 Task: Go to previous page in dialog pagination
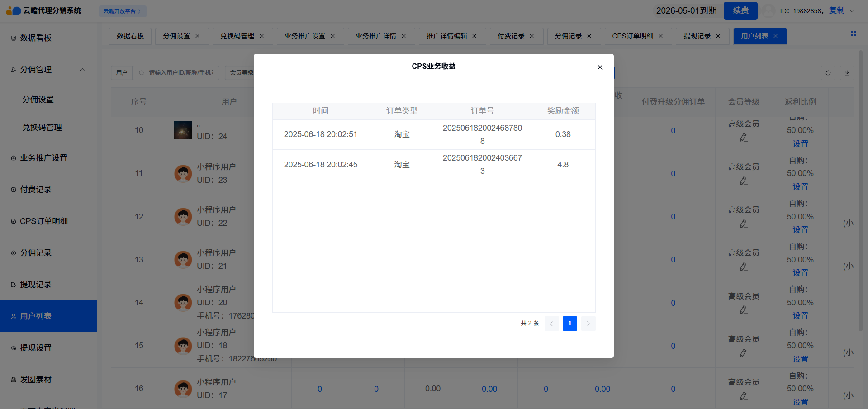(x=551, y=323)
